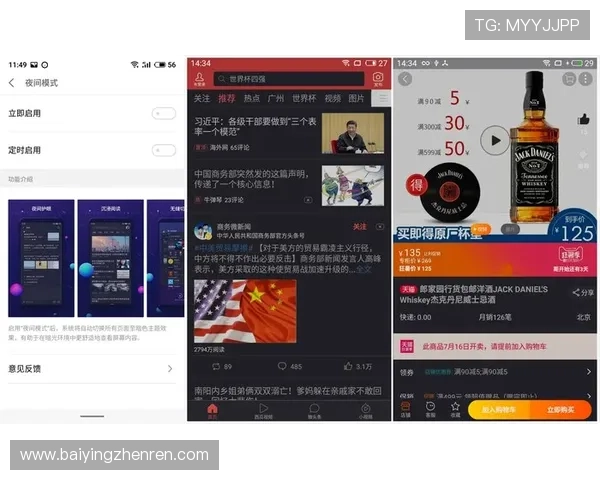Viewport: 600px width, 480px height.
Task: Tap the Wi-Fi status icon on night mode screen
Action: (x=134, y=65)
